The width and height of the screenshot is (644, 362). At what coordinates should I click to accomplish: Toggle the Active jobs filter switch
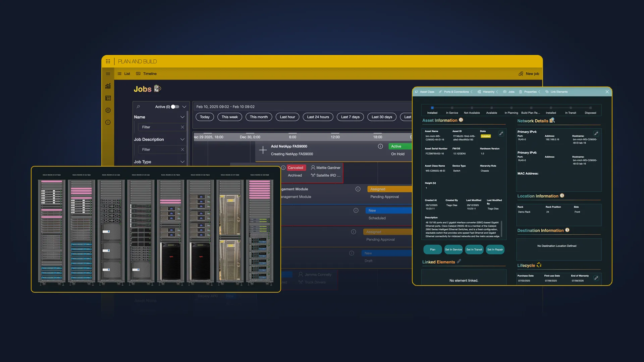(175, 107)
